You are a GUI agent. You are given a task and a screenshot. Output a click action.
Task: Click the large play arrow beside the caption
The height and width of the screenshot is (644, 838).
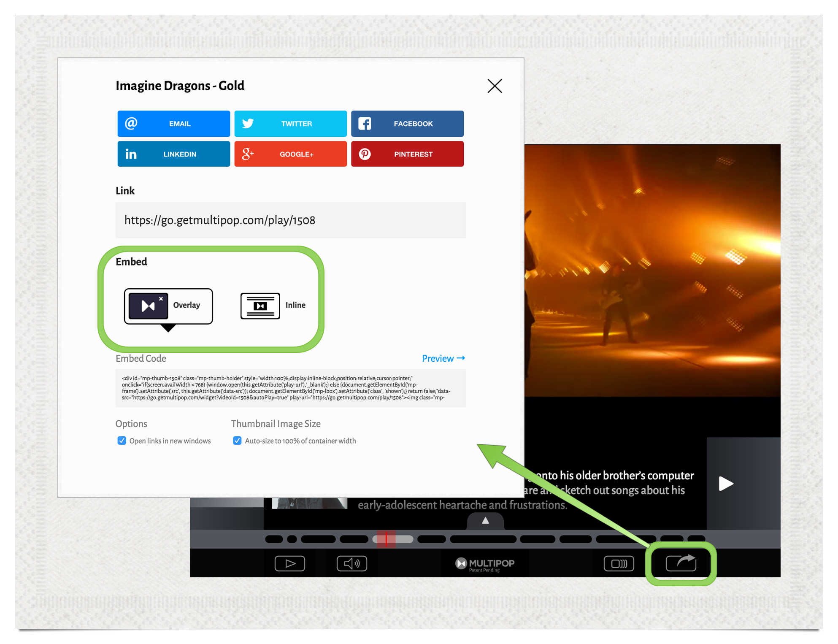[726, 484]
